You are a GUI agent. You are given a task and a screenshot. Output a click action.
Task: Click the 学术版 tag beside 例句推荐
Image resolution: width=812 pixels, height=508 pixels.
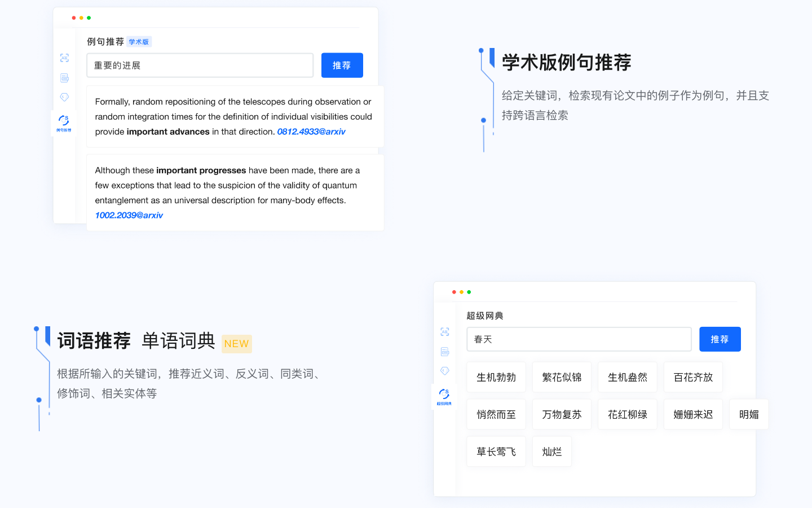(x=139, y=42)
